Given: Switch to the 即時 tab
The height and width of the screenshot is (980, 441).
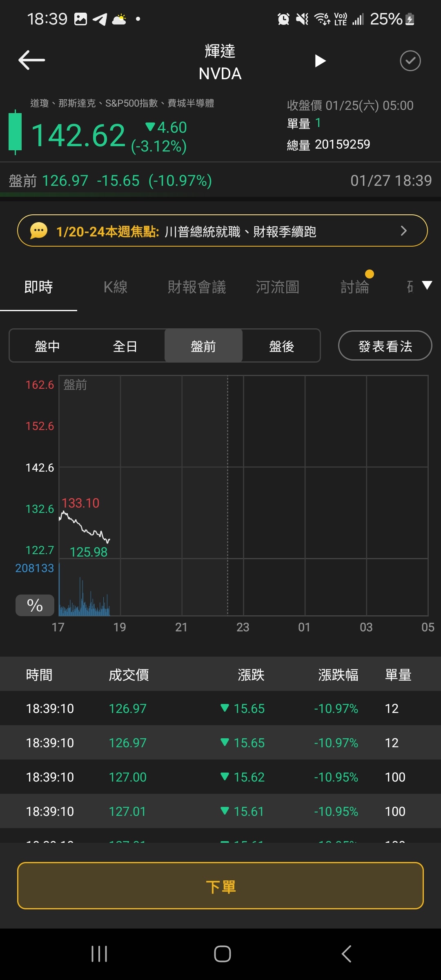Looking at the screenshot, I should [x=38, y=287].
